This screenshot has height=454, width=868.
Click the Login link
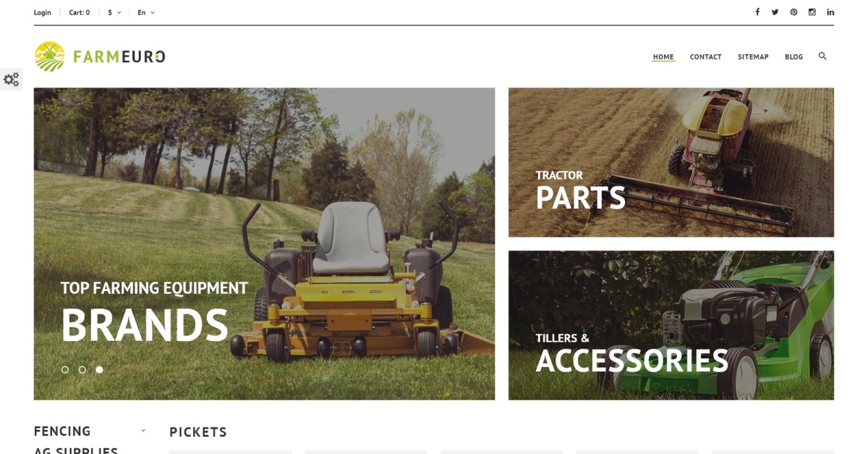tap(43, 12)
